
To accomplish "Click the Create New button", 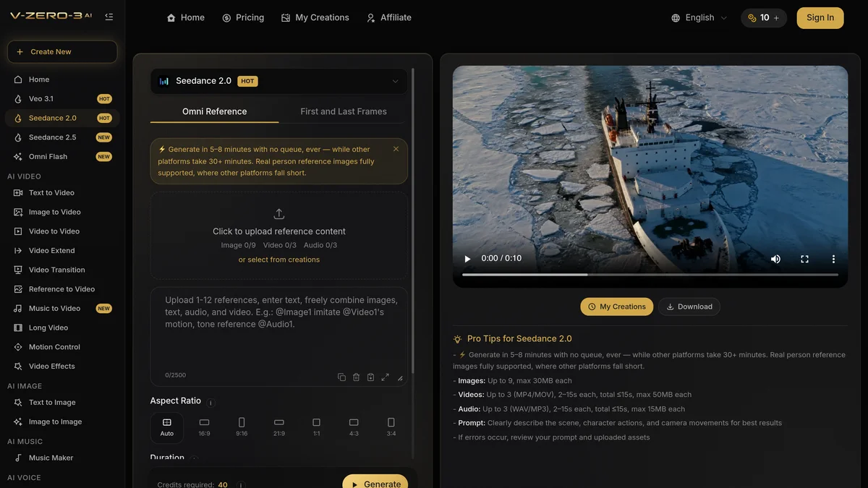I will [62, 52].
